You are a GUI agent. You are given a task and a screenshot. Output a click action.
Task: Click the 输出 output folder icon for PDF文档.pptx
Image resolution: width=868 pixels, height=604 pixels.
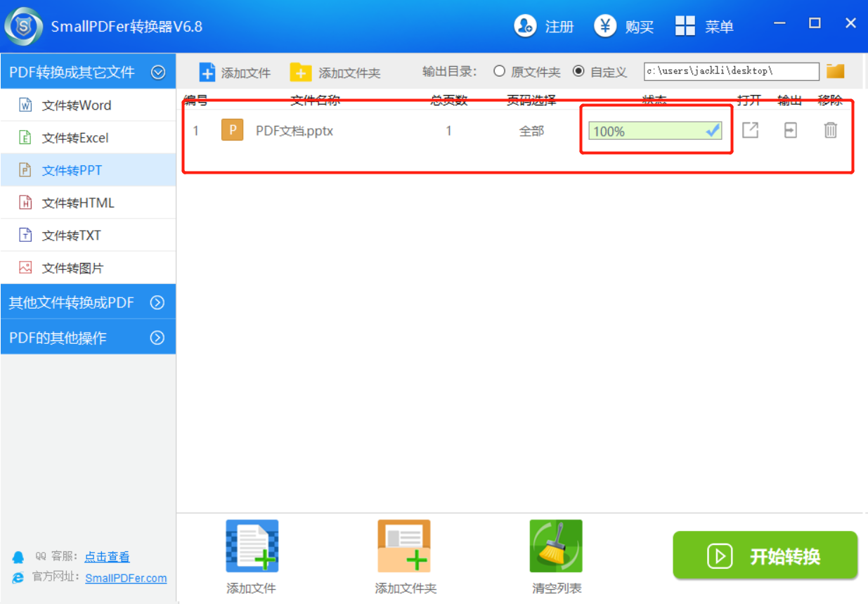[x=791, y=130]
